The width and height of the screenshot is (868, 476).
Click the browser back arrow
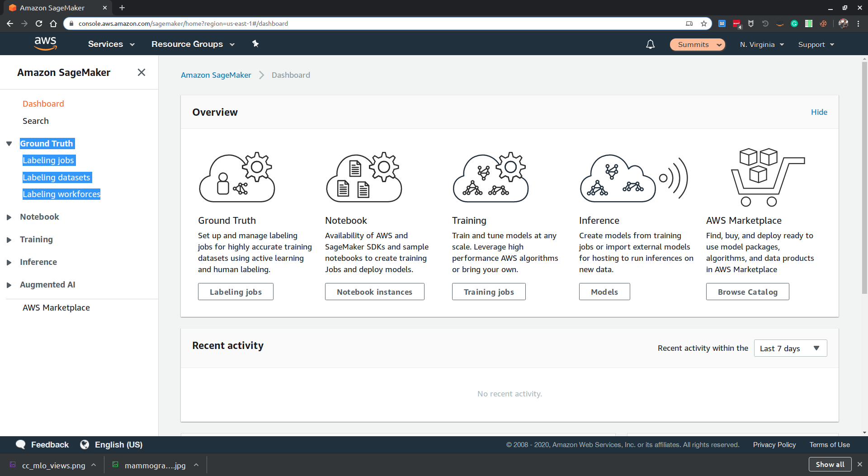(10, 24)
